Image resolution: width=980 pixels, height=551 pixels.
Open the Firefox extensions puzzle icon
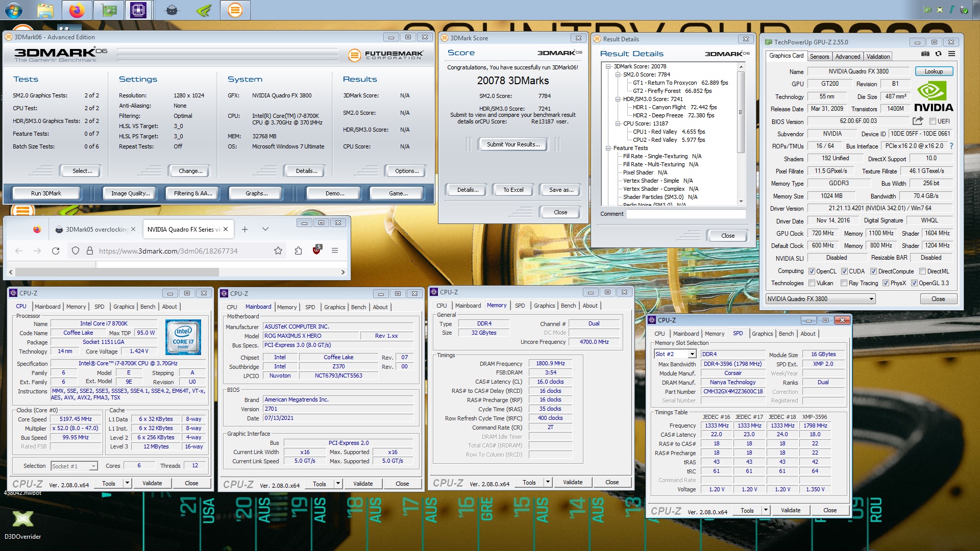coord(298,251)
